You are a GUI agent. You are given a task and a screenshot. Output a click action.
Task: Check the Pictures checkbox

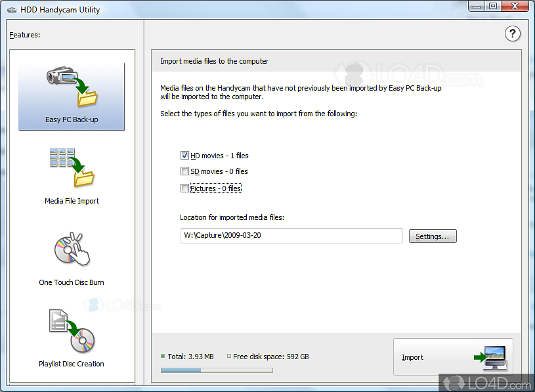tap(184, 188)
